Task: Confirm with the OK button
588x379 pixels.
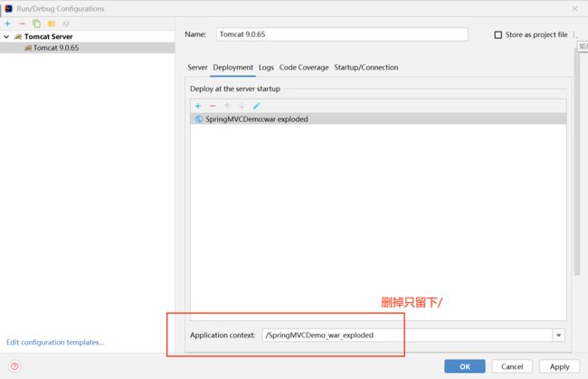Action: point(465,366)
